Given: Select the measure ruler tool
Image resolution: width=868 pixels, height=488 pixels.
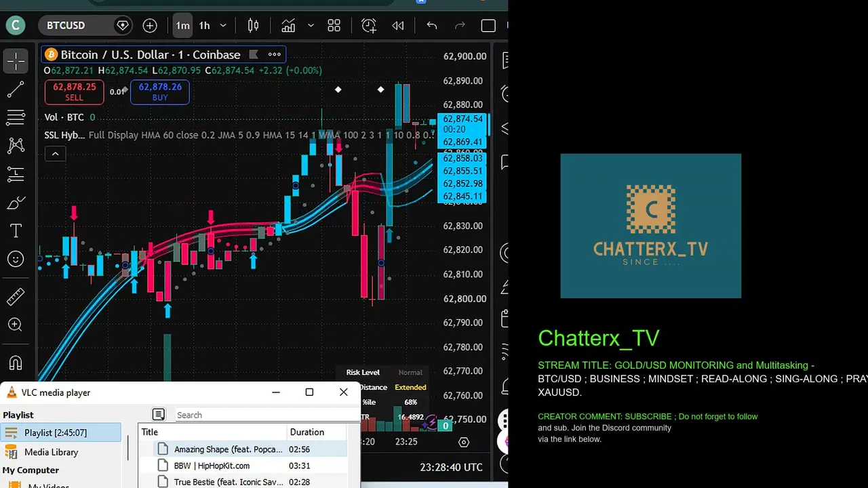Looking at the screenshot, I should (16, 296).
